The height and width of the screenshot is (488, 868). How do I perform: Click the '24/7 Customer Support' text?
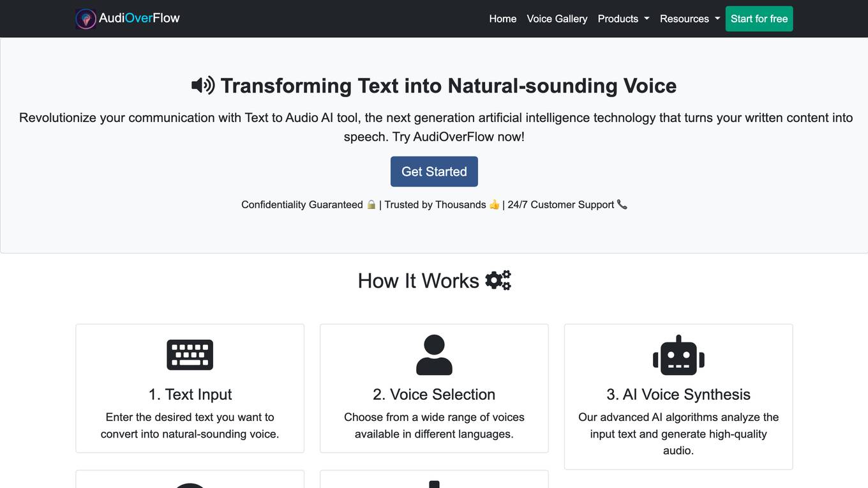click(561, 204)
